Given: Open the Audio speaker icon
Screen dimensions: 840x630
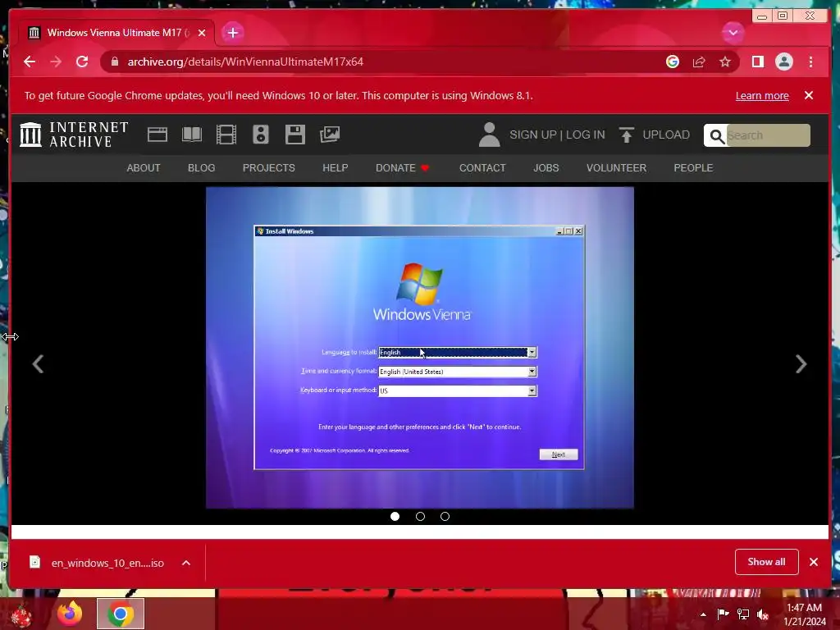Looking at the screenshot, I should pos(260,135).
